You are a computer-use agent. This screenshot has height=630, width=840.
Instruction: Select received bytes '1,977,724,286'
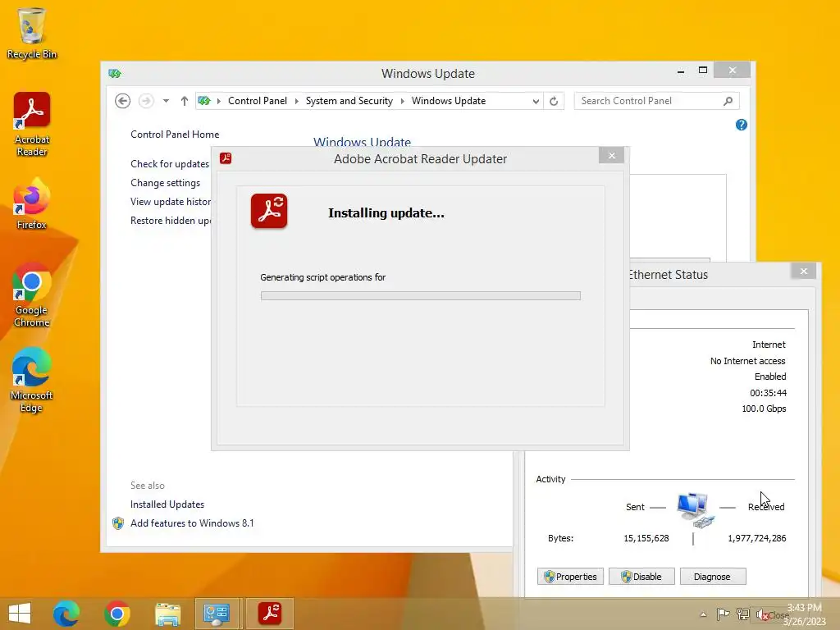tap(756, 538)
